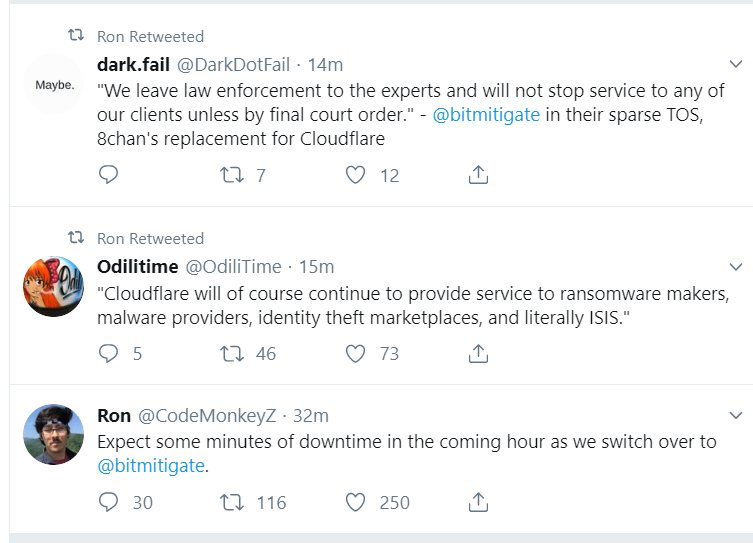Open Odilitime's profile avatar

54,286
